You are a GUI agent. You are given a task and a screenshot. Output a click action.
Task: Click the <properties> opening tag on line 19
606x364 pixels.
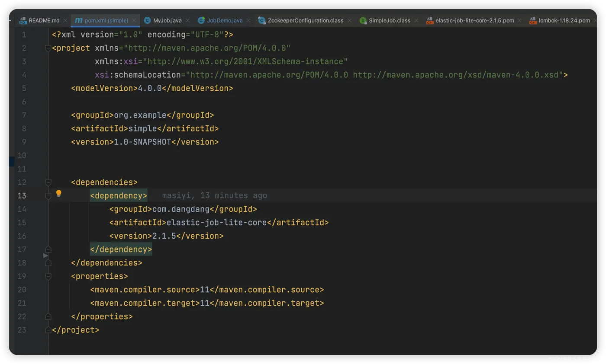(x=100, y=276)
